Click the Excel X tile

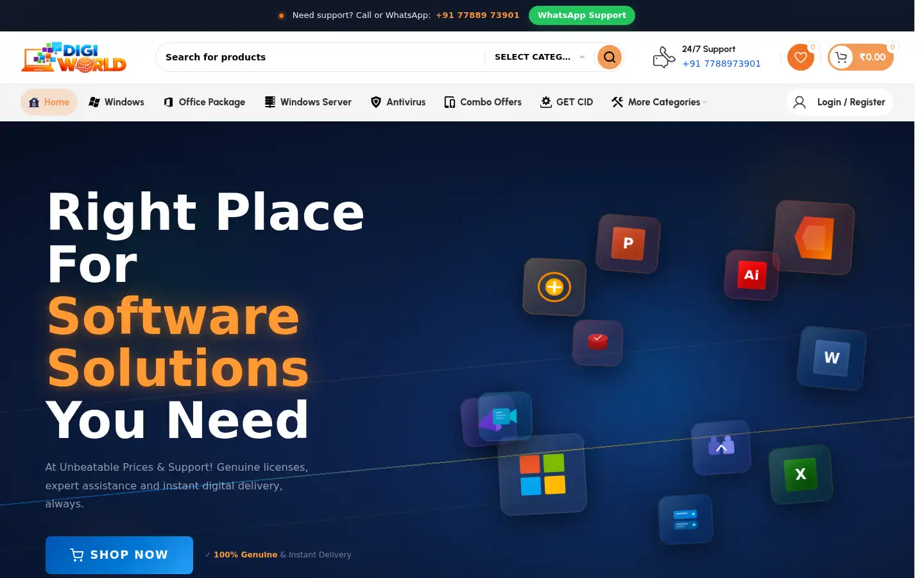click(801, 474)
